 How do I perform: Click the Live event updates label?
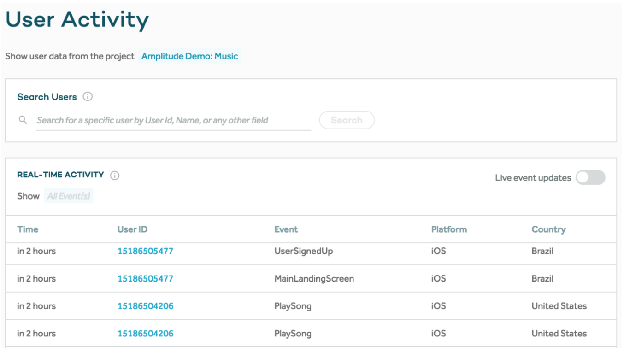pos(533,178)
